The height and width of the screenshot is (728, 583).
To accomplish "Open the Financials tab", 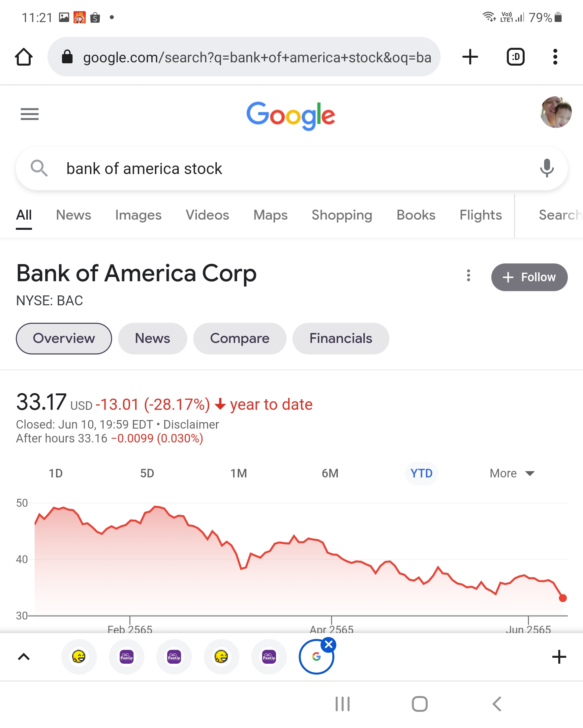I will [341, 338].
